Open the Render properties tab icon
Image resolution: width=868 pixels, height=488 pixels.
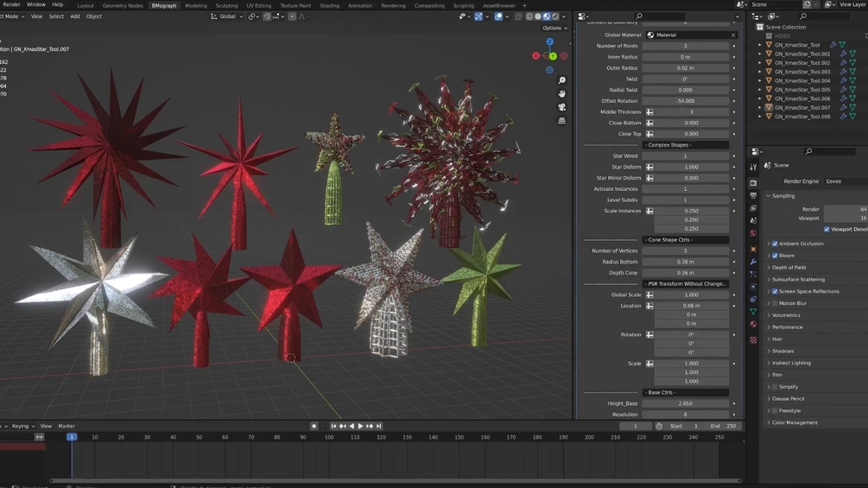(x=753, y=182)
